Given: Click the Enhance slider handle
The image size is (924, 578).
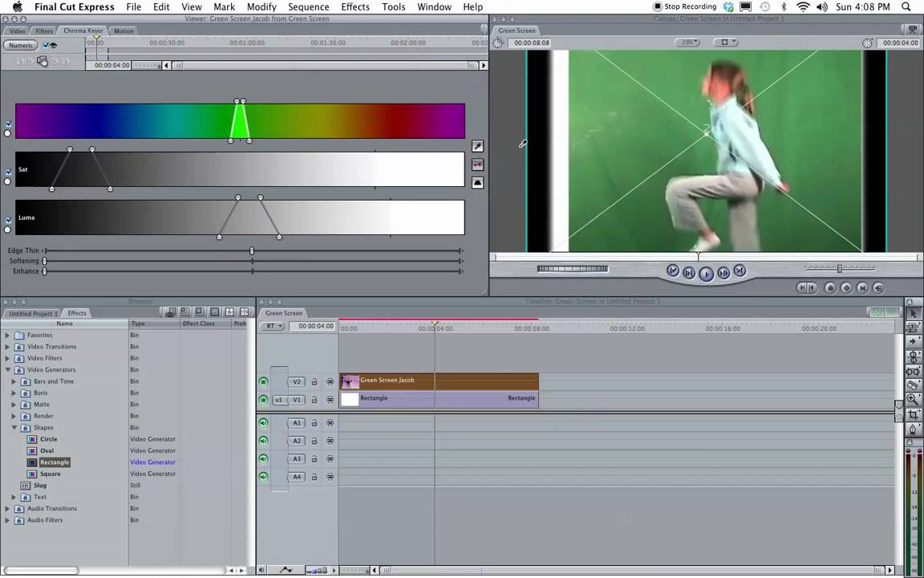Looking at the screenshot, I should coord(45,271).
